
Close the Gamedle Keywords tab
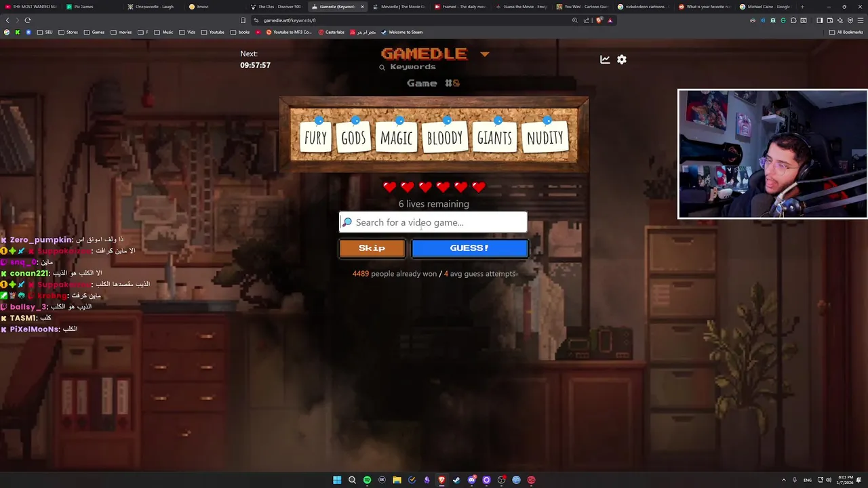point(362,7)
